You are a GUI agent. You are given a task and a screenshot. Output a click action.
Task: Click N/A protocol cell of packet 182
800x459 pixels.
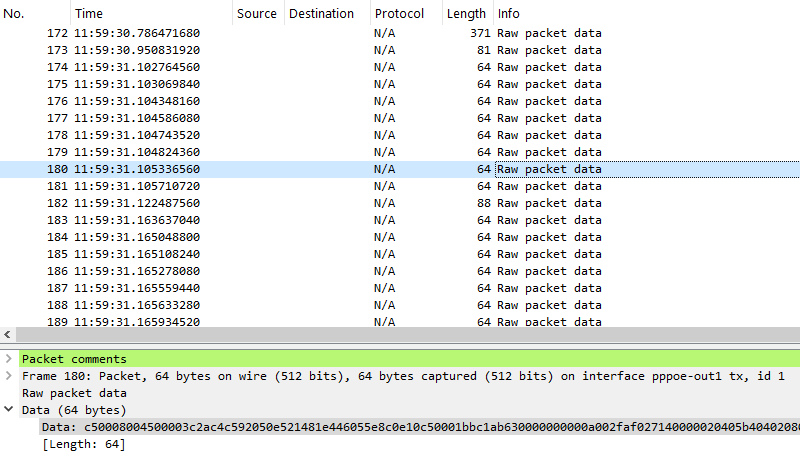[384, 203]
